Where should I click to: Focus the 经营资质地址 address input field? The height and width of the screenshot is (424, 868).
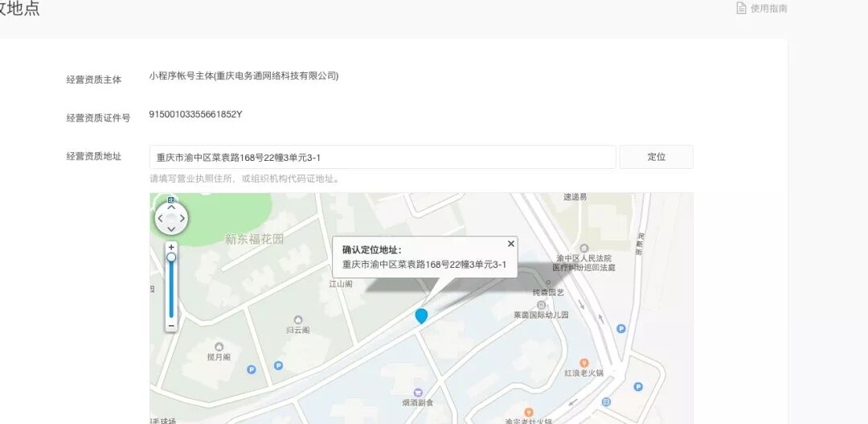[x=383, y=157]
